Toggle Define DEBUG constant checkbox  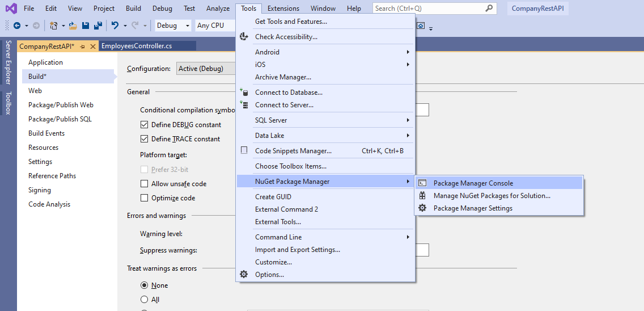coord(144,125)
